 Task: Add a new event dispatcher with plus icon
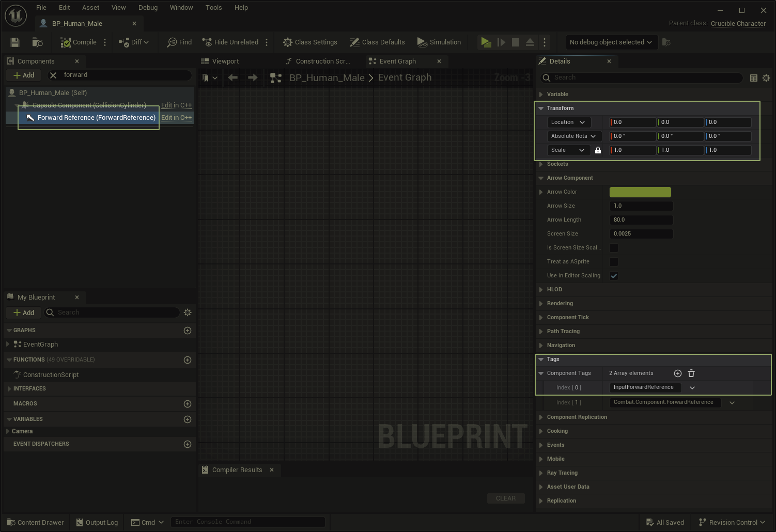point(188,444)
